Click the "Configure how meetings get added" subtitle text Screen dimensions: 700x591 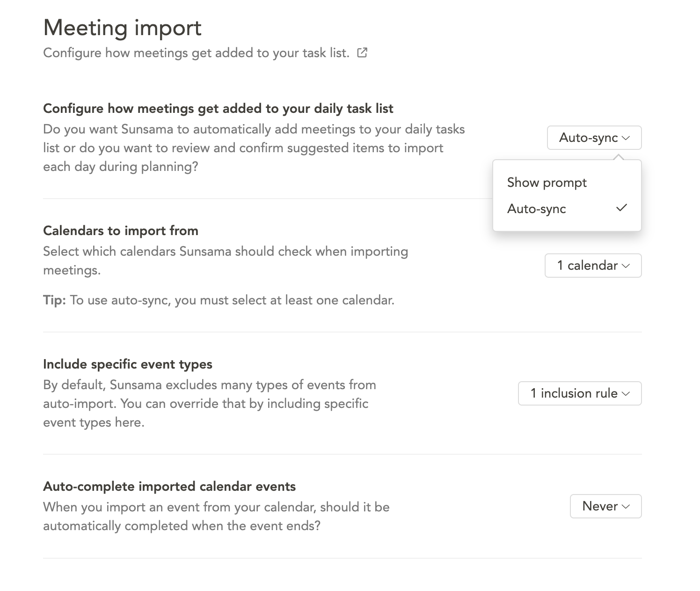pyautogui.click(x=196, y=53)
